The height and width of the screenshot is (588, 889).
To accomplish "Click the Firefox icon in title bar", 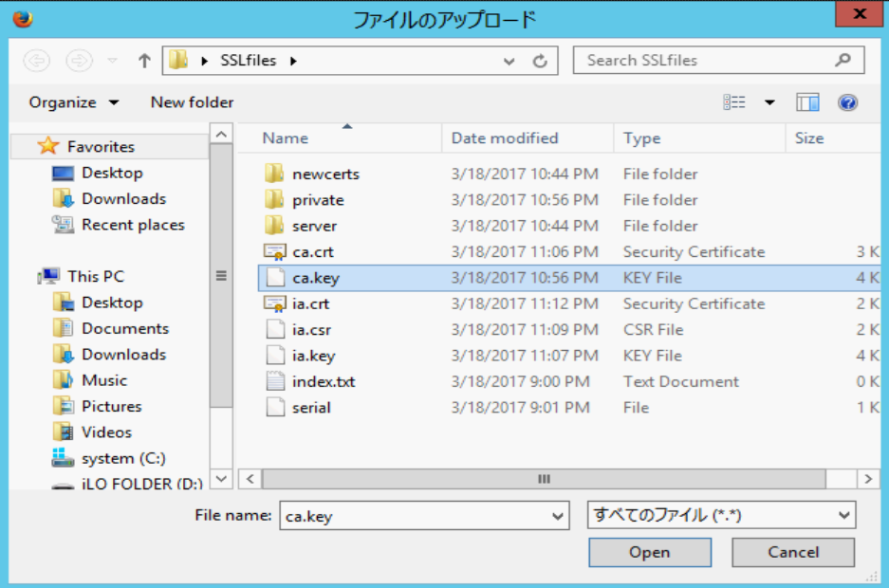I will coord(23,19).
